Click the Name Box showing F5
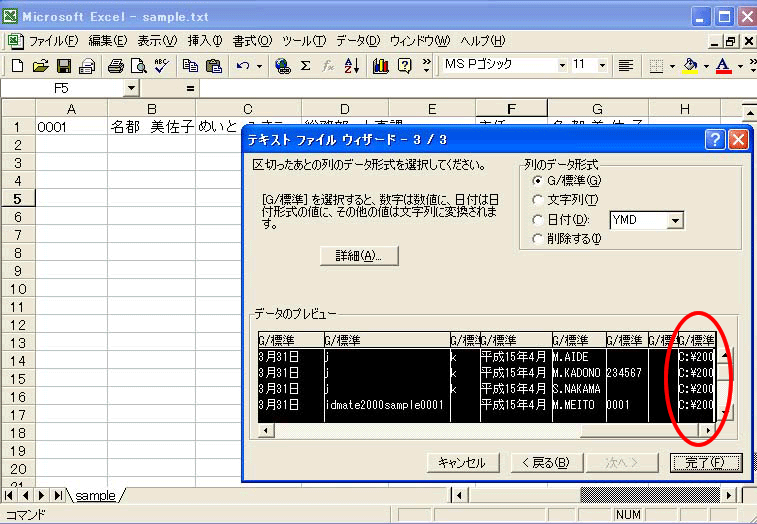 [x=62, y=88]
